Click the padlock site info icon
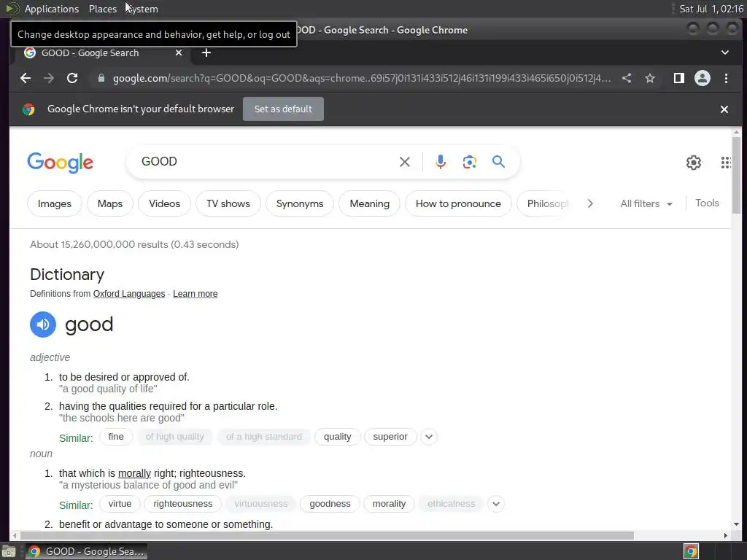 101,78
